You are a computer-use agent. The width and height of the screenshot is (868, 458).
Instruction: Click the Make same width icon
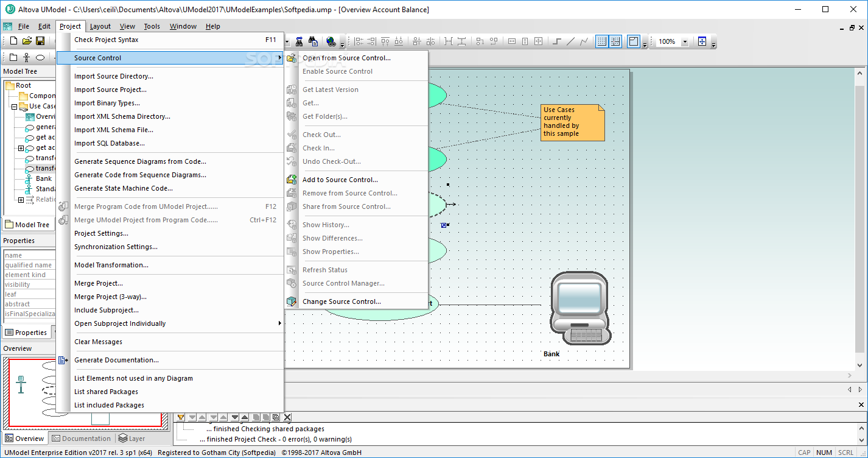pos(512,41)
